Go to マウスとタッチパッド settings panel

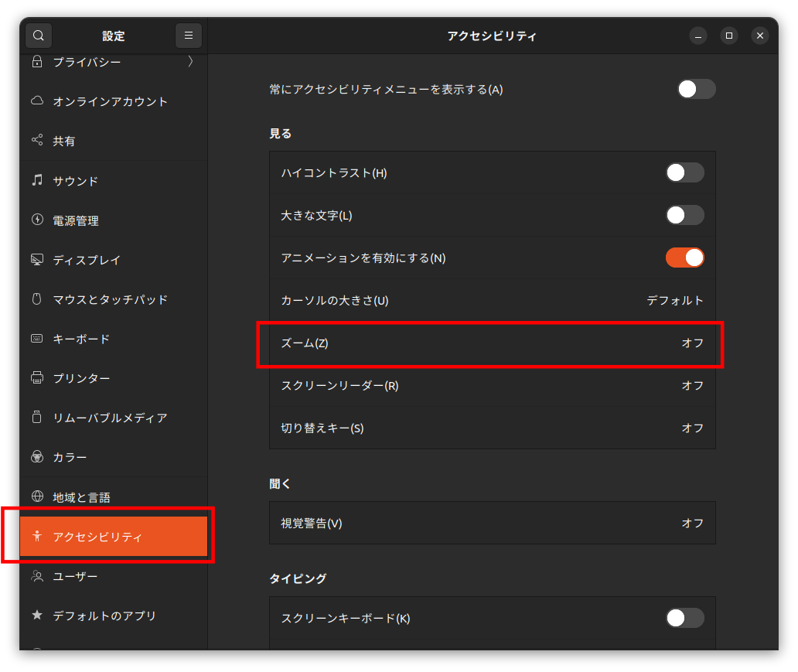point(114,299)
